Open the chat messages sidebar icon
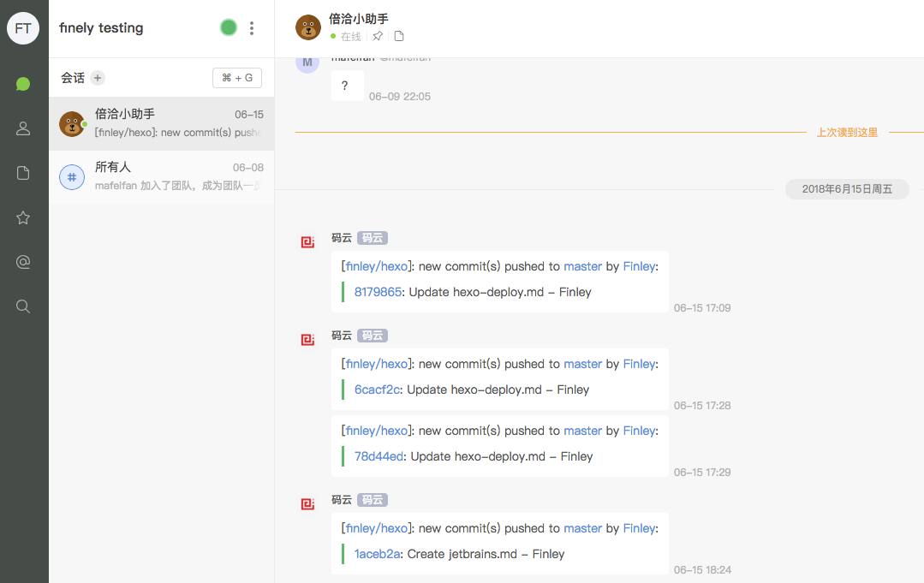The height and width of the screenshot is (583, 924). point(23,84)
